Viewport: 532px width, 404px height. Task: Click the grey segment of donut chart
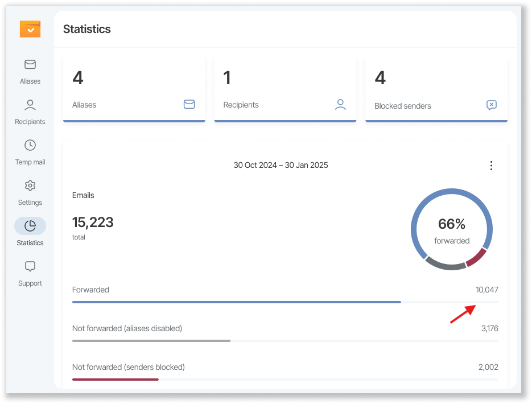click(445, 264)
